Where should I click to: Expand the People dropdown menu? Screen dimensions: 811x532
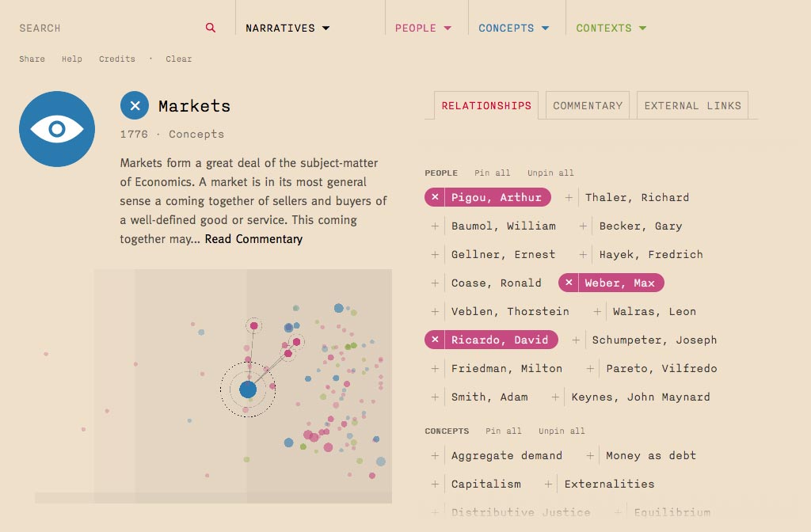coord(423,28)
